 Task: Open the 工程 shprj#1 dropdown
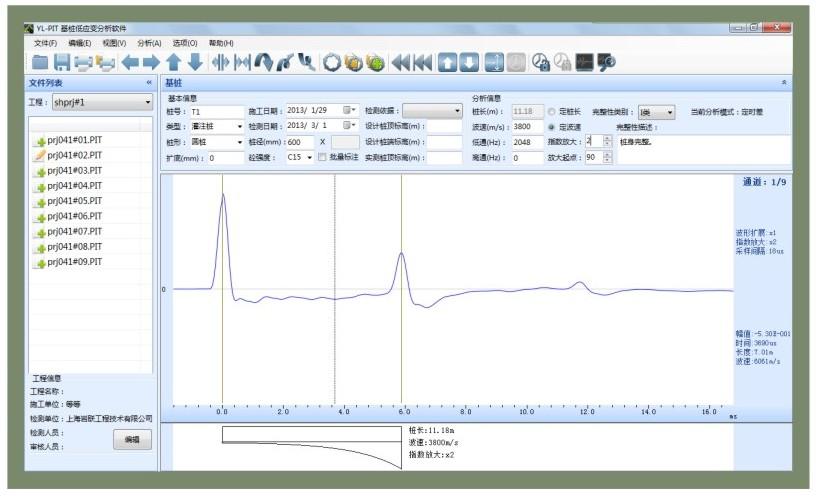pos(102,102)
